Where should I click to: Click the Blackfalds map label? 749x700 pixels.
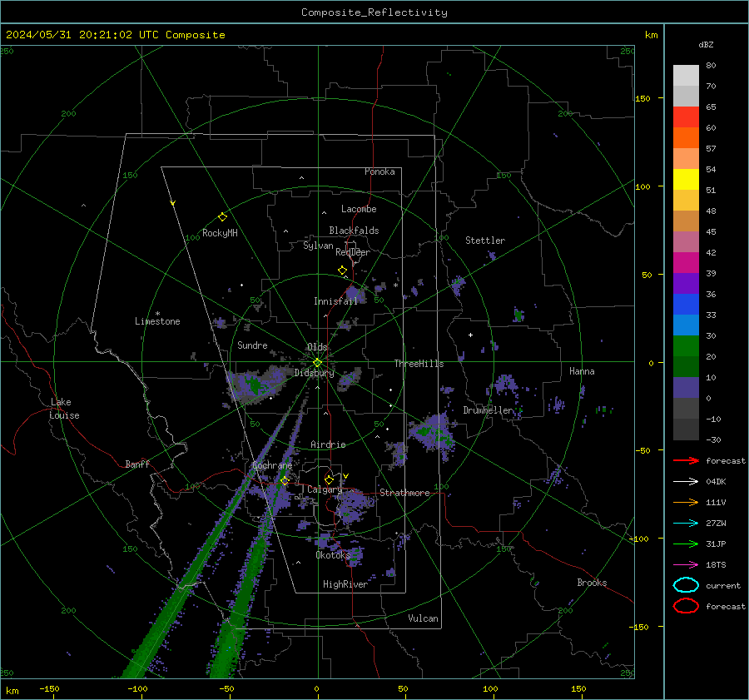[x=354, y=231]
